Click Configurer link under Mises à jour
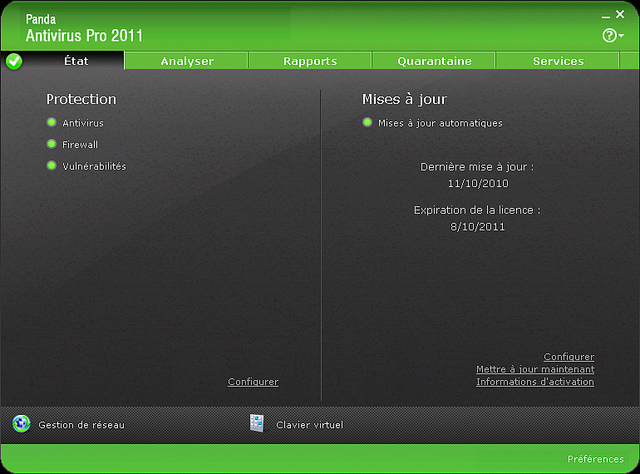 [x=569, y=357]
